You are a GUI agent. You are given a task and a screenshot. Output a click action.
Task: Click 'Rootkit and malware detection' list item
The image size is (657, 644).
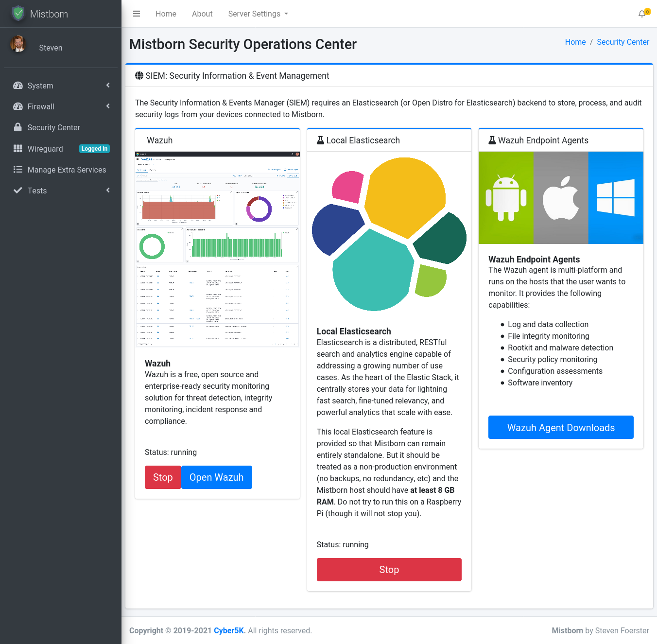560,348
